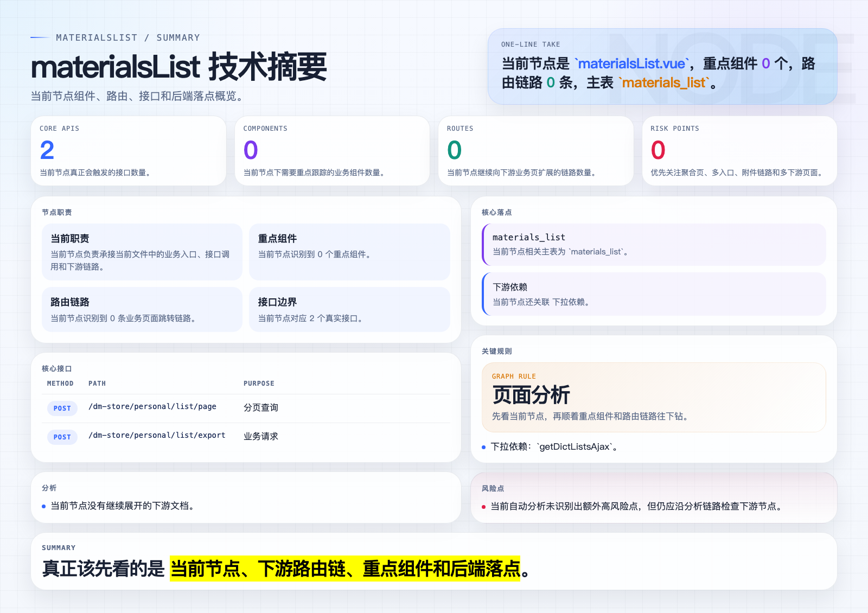The width and height of the screenshot is (868, 613).
Task: Click the METHOD column header
Action: (60, 384)
